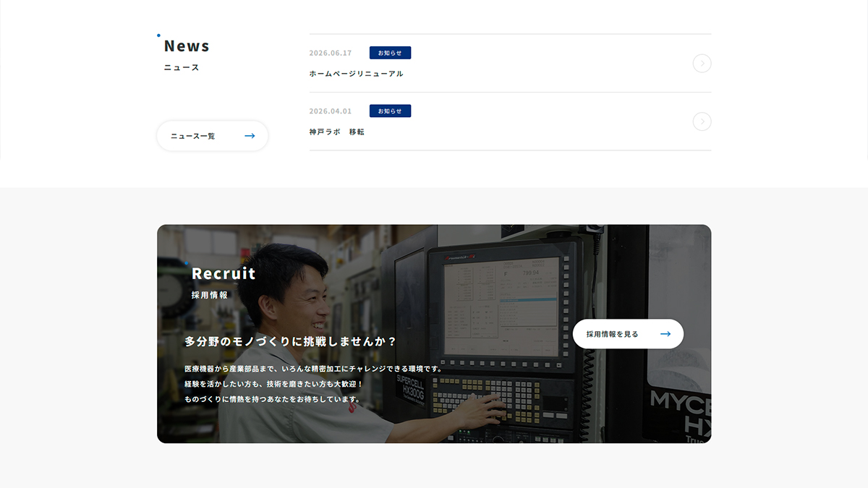This screenshot has width=868, height=488.
Task: Click chevron circle for ホームページリニューアル row
Action: [x=702, y=64]
